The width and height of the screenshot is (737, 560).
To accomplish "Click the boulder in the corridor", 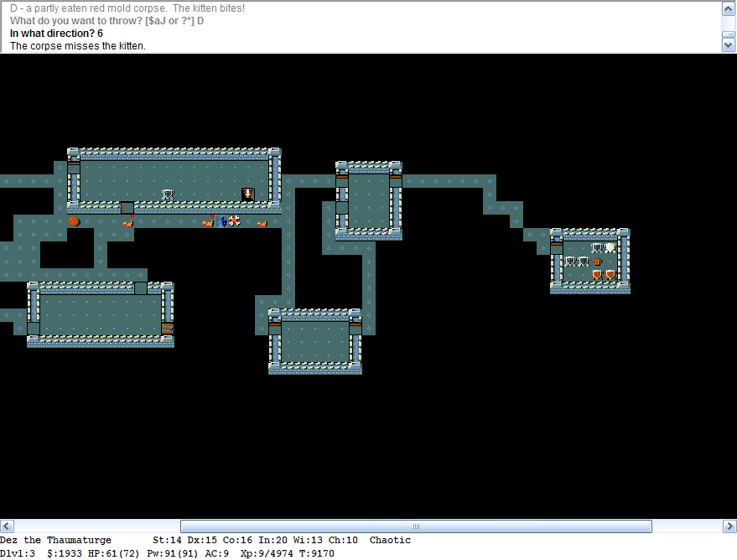I will (74, 221).
